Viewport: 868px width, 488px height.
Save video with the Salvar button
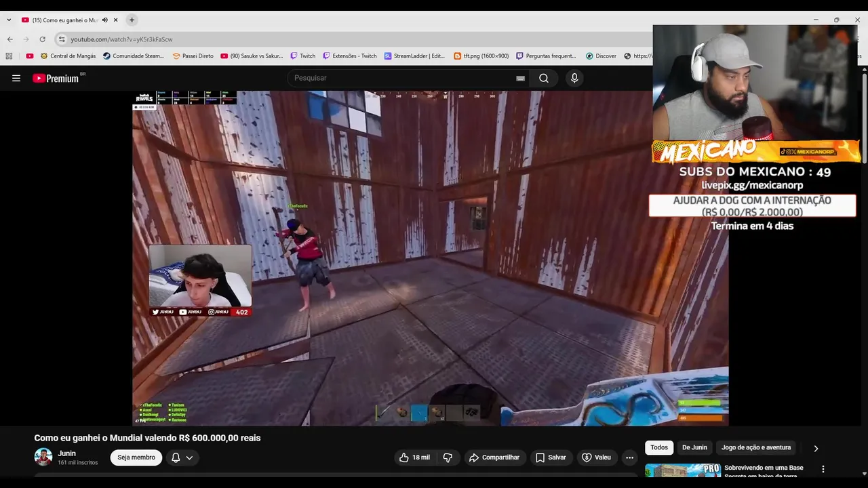click(x=551, y=457)
